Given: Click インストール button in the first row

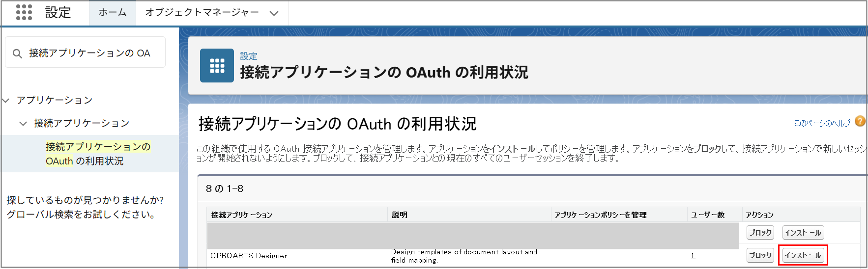Looking at the screenshot, I should (803, 233).
